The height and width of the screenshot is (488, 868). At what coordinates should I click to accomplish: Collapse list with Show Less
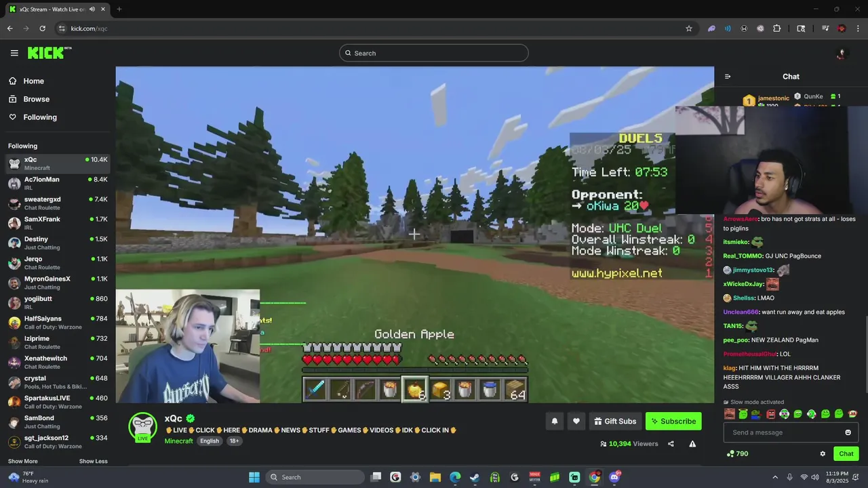93,462
